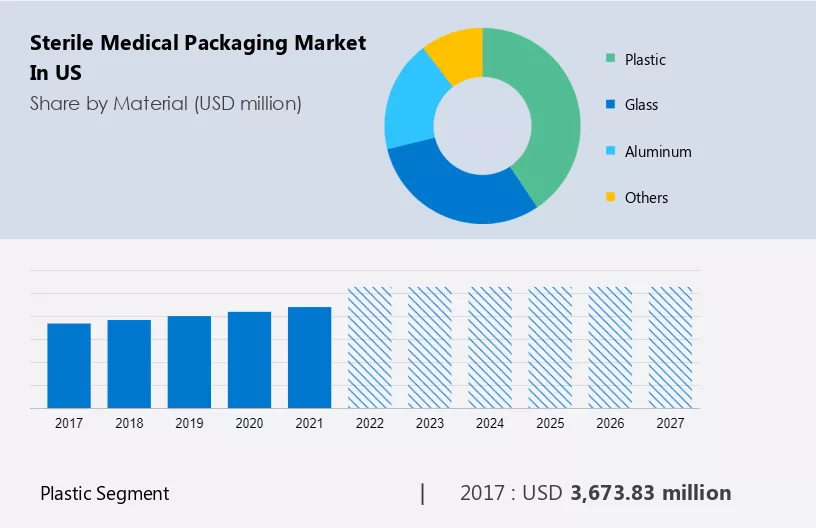Click the solid 2021 bar

pos(310,357)
